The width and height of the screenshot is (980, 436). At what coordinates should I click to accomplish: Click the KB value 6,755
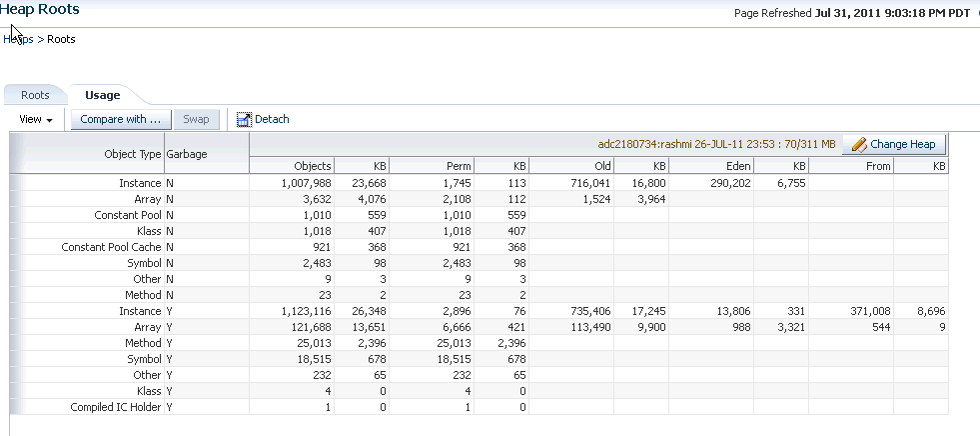pyautogui.click(x=791, y=183)
